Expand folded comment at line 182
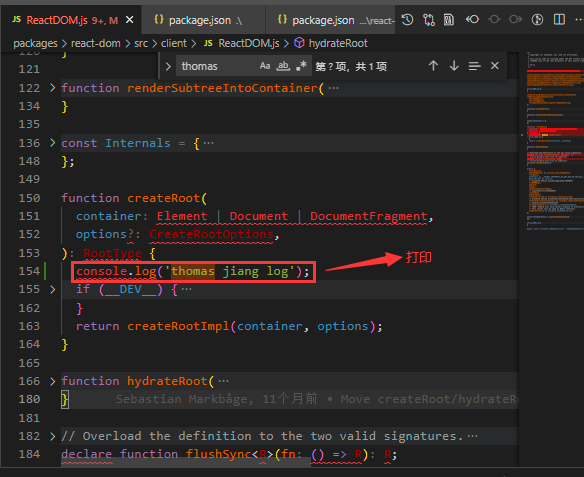The width and height of the screenshot is (584, 477). point(53,436)
